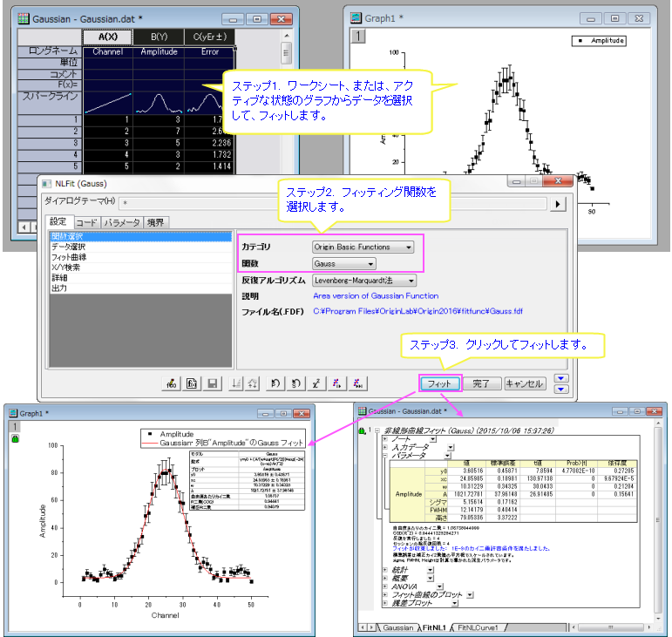Click the ダイアログテーマ input field
This screenshot has width=672, height=637.
(333, 203)
